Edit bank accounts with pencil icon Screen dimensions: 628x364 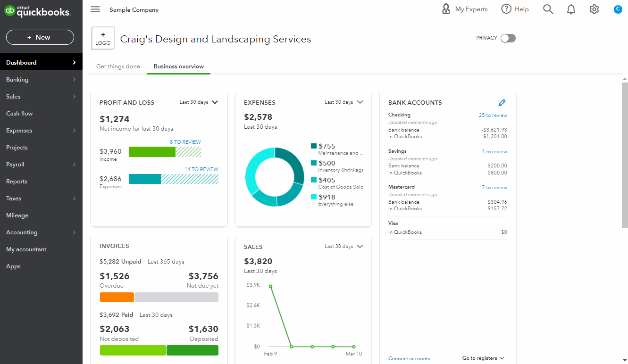[502, 102]
